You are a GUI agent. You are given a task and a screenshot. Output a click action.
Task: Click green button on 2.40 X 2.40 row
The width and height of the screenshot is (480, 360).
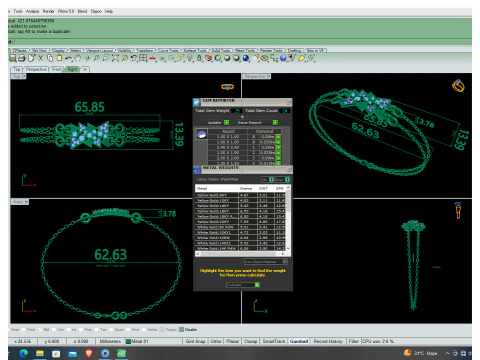coord(278,147)
